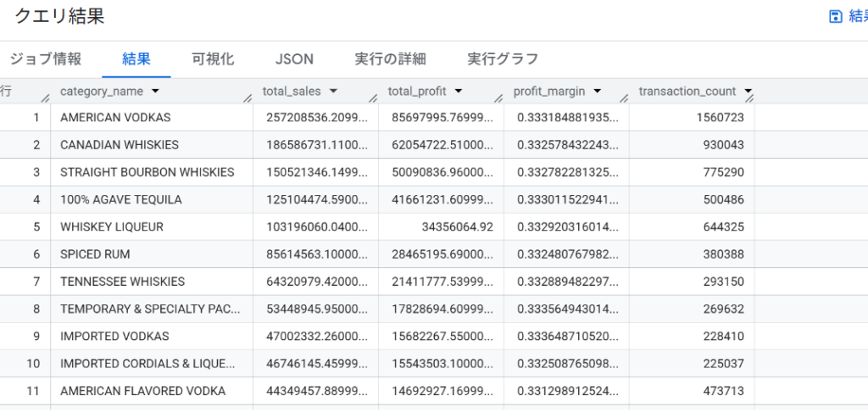Image resolution: width=868 pixels, height=413 pixels.
Task: Open the ジョブ情報 tab
Action: pos(46,59)
